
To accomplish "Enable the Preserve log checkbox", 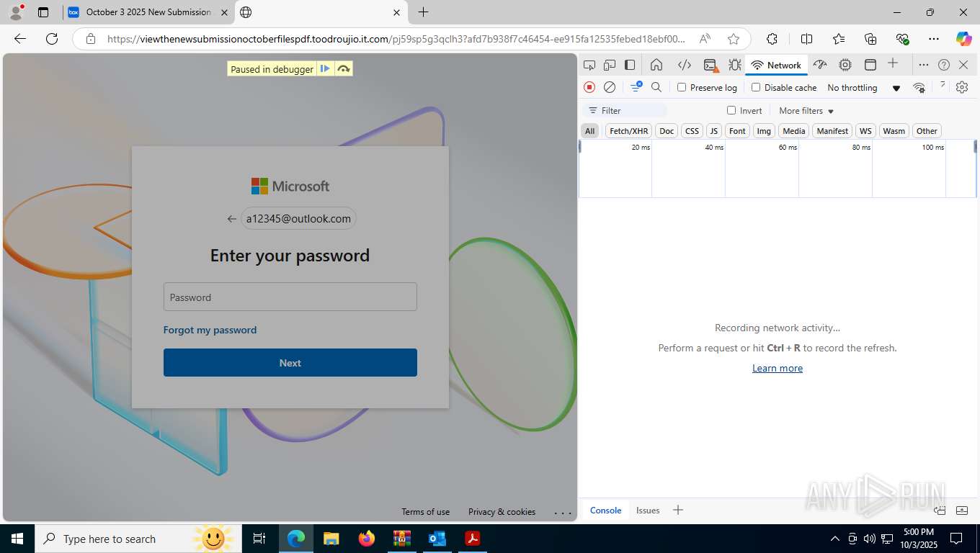I will tap(682, 87).
